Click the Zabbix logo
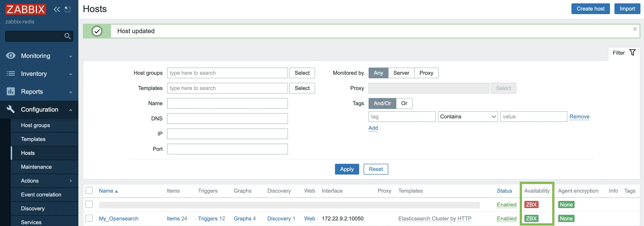Viewport: 644px width, 226px height. pyautogui.click(x=26, y=9)
